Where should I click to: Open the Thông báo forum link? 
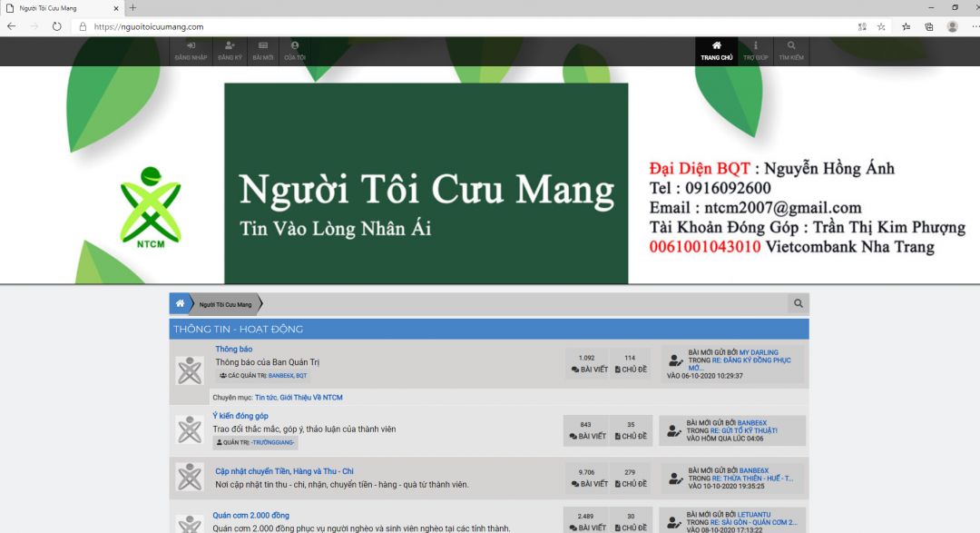click(233, 349)
